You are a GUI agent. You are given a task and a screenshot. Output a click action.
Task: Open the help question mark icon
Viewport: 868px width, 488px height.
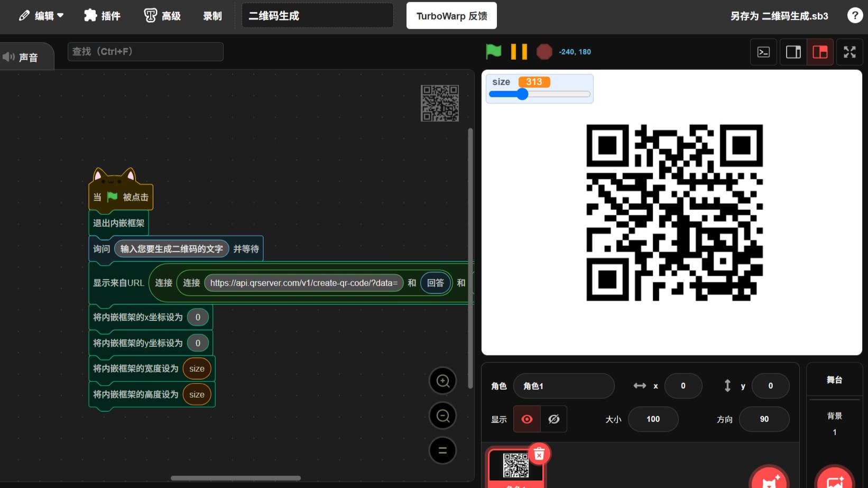854,15
